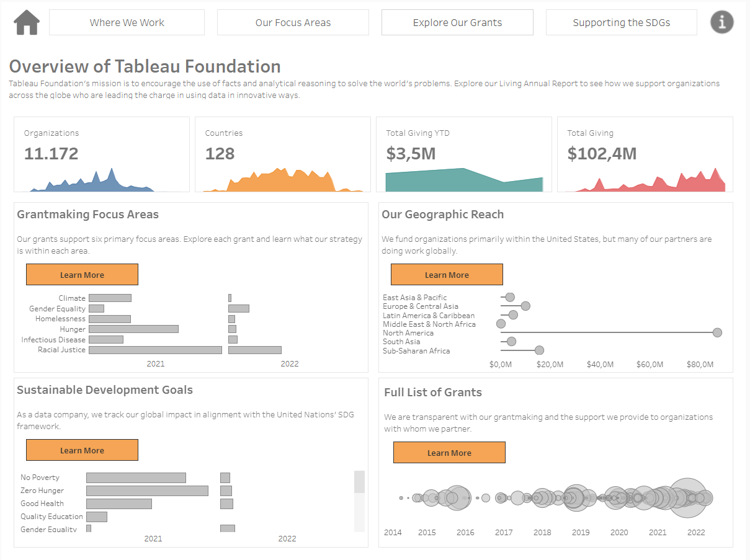This screenshot has height=560, width=750.
Task: Open the Supporting the SDGs tab
Action: pyautogui.click(x=621, y=22)
